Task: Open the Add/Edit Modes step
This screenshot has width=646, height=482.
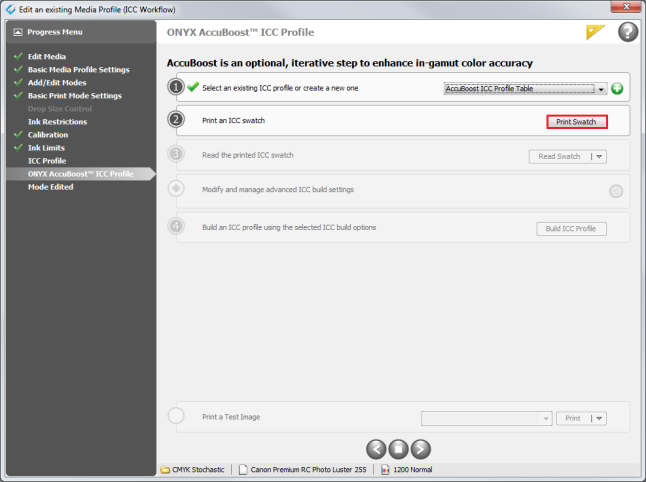Action: pyautogui.click(x=57, y=83)
